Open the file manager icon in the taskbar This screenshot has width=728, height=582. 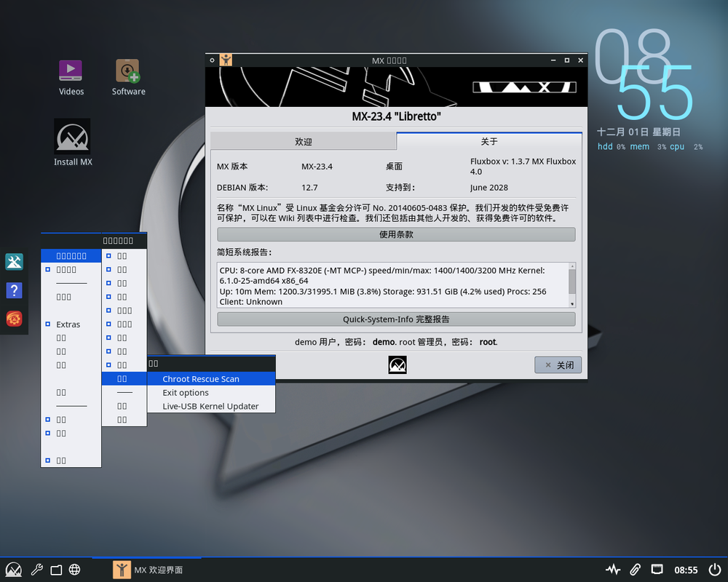tap(56, 570)
